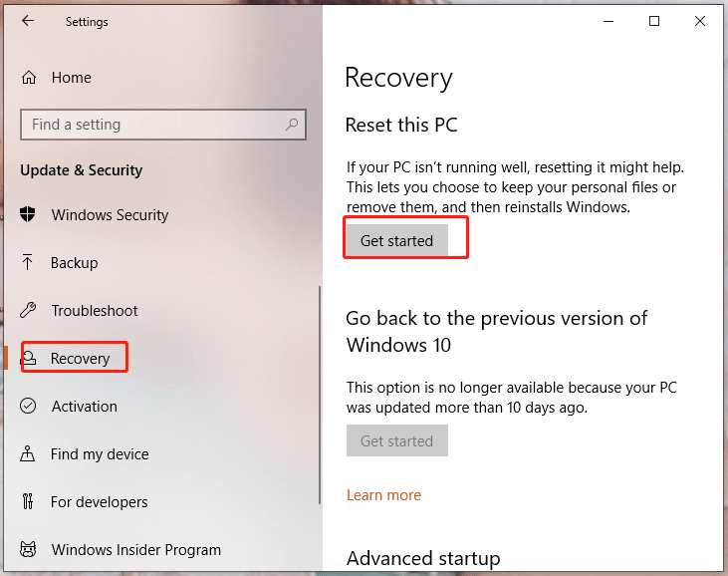Open the Windows Insider Program page

tap(136, 549)
